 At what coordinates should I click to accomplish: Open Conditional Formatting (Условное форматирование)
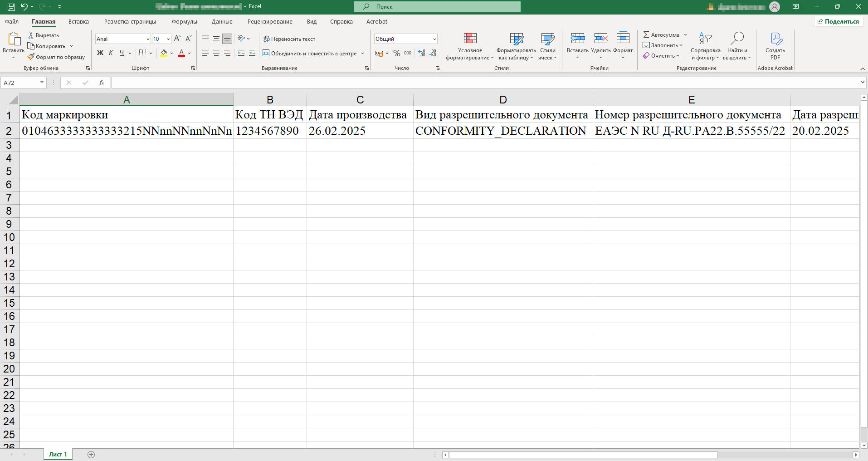[x=470, y=46]
